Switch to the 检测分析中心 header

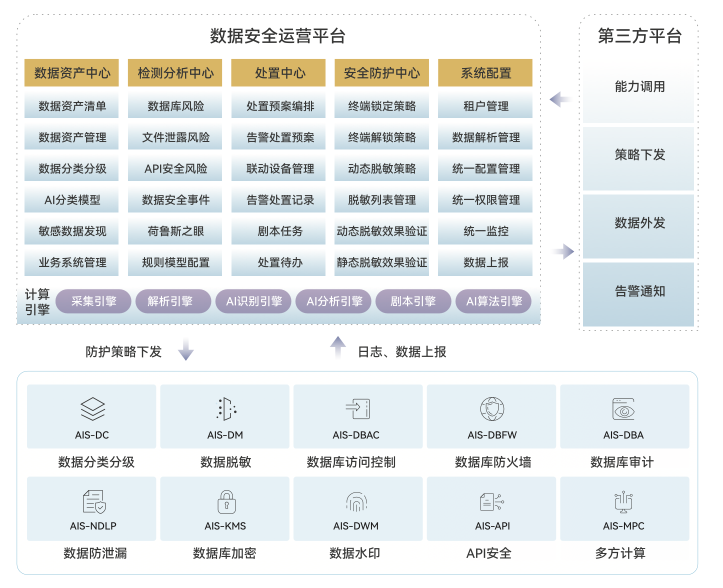click(x=175, y=73)
